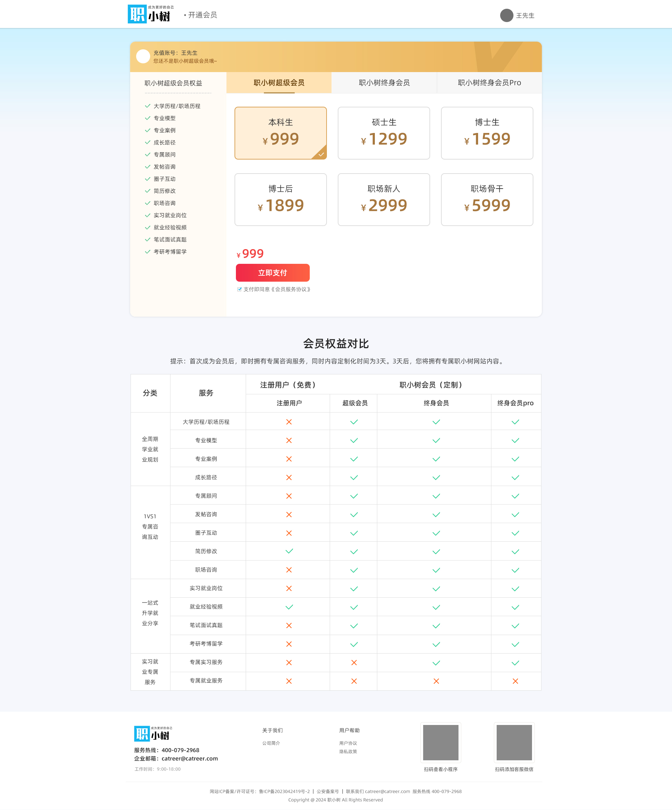Click the 终身会员pro column header
672x810 pixels.
point(516,403)
